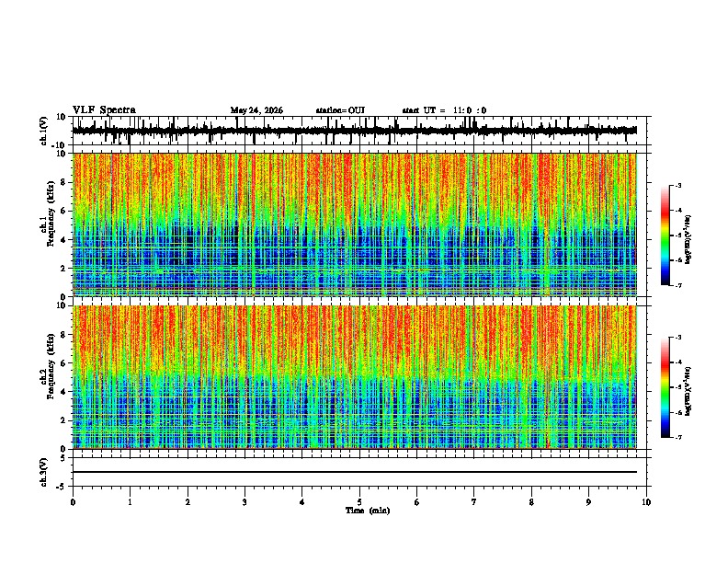
Task: Click the 8 minute tick on time axis
Action: [531, 502]
